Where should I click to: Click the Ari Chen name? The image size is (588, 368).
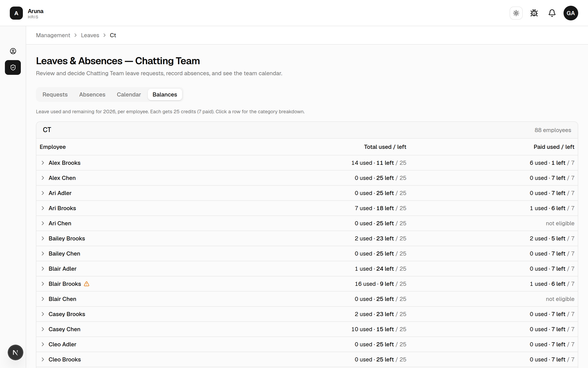coord(60,223)
